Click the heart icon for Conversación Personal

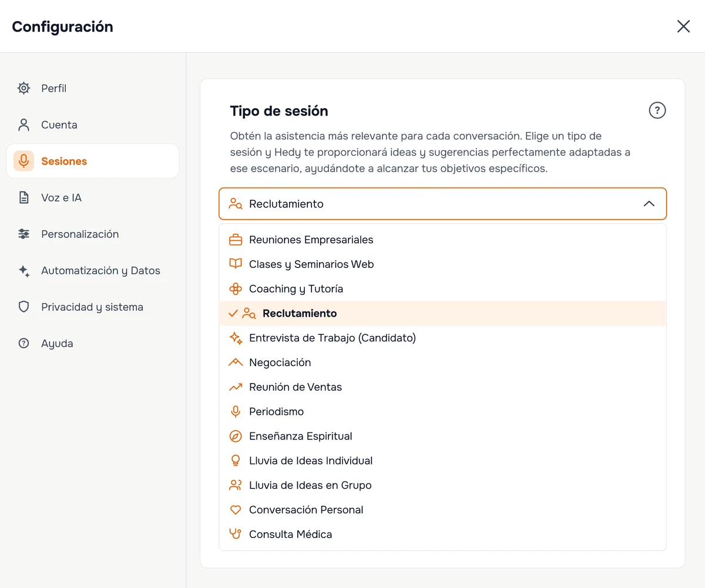pos(236,510)
